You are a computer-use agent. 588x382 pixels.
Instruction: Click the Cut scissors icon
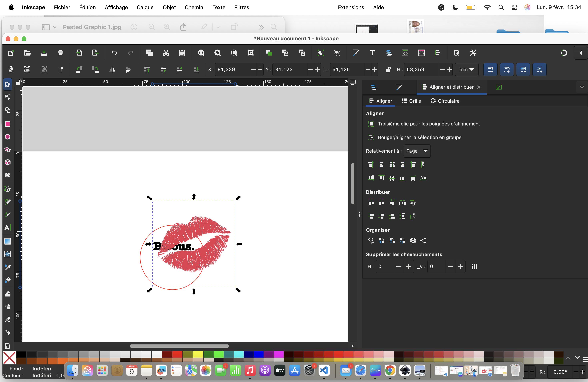click(166, 53)
